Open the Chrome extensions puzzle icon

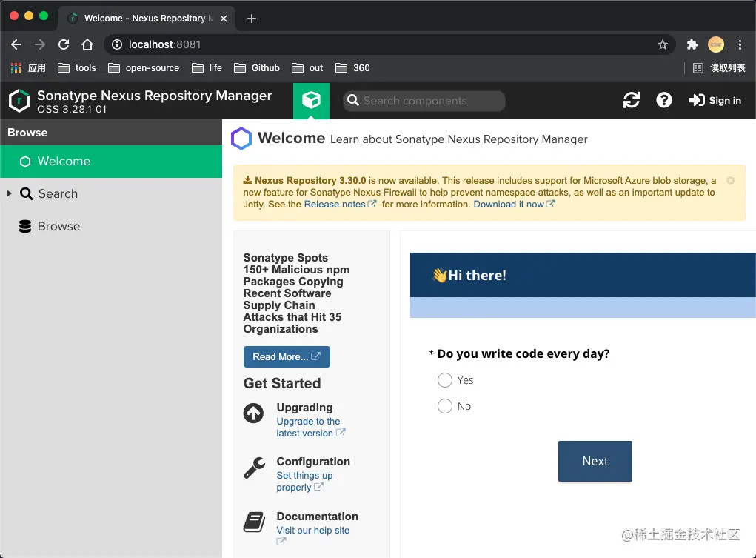tap(692, 44)
